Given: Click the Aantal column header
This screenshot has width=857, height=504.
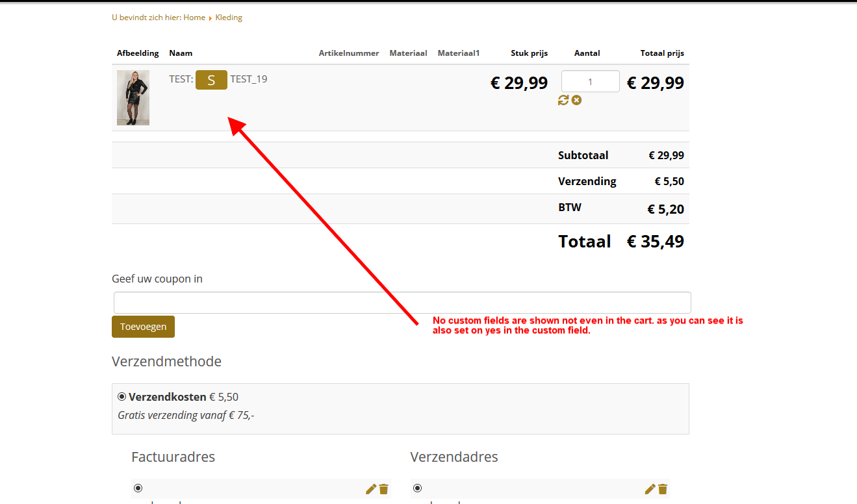Looking at the screenshot, I should click(x=587, y=53).
